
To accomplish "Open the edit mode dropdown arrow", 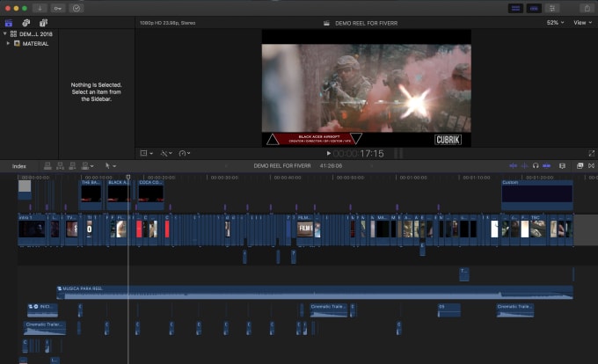I will pos(92,166).
